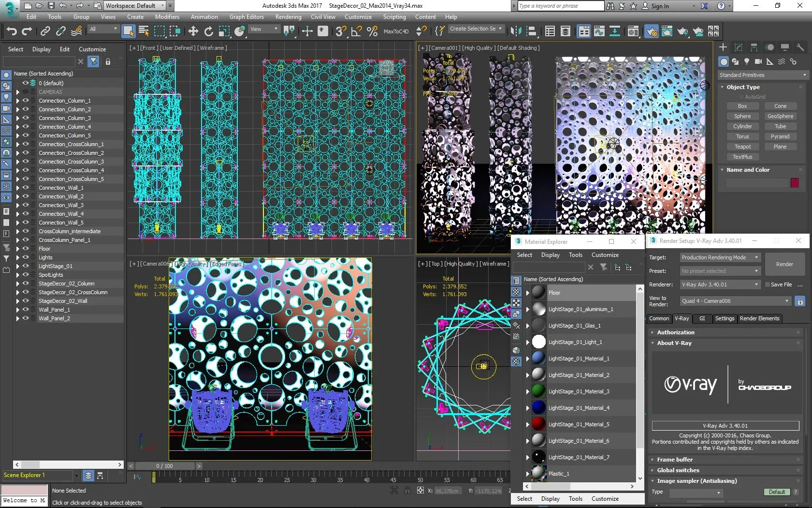Open the Rendering menu

288,17
